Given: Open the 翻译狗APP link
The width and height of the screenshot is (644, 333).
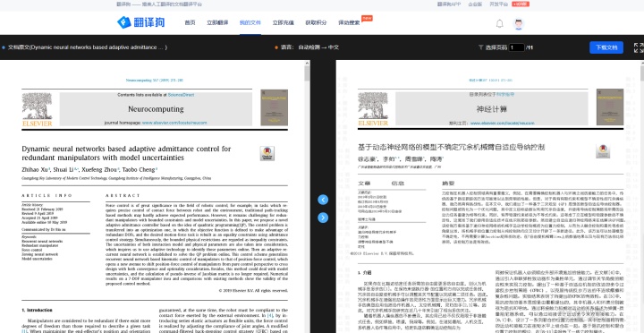Looking at the screenshot, I should pos(449,4).
